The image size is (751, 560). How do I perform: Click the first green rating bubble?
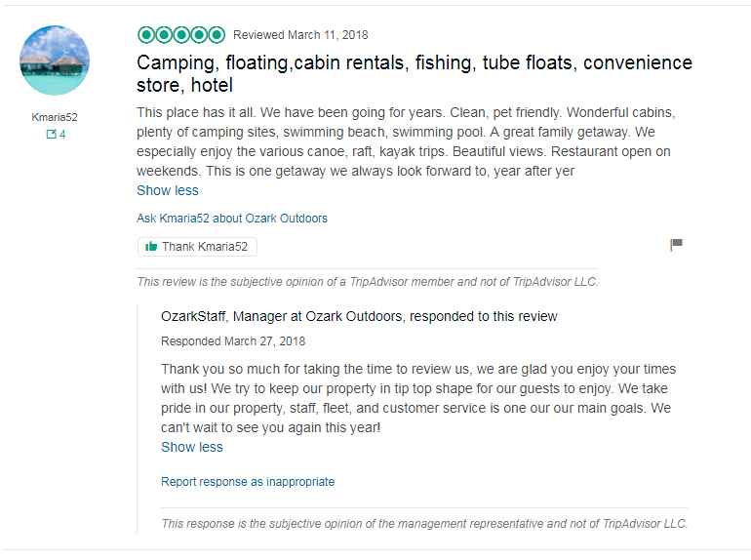145,35
